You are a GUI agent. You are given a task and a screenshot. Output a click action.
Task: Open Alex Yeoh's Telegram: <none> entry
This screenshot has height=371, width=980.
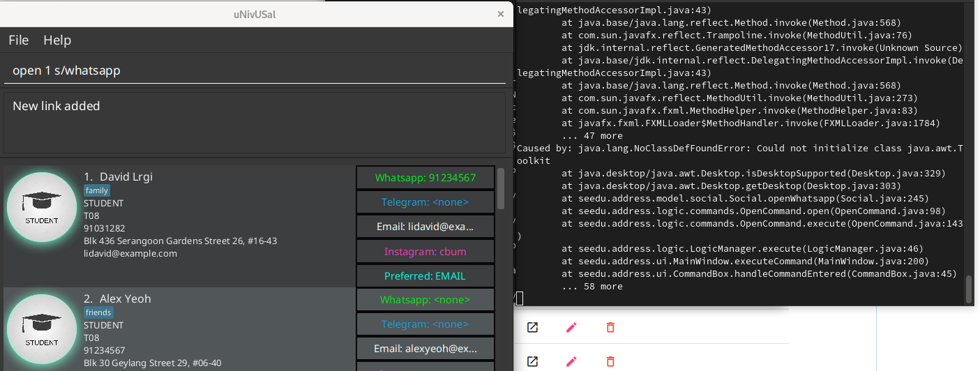pyautogui.click(x=425, y=324)
